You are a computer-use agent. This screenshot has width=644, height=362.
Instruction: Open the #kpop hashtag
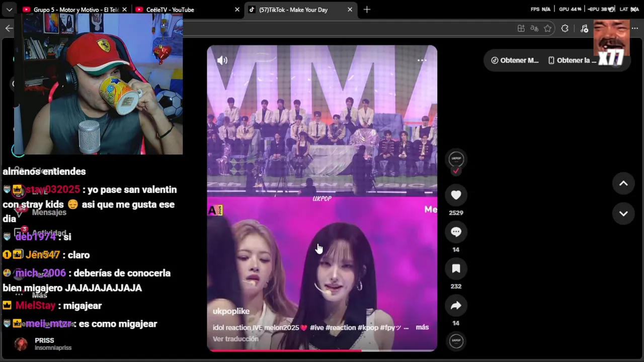click(368, 327)
